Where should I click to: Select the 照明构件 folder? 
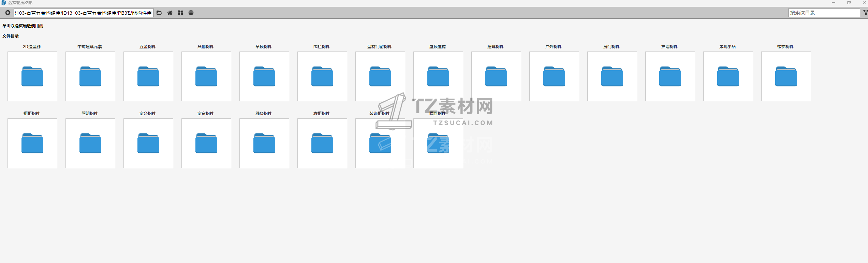tap(90, 143)
